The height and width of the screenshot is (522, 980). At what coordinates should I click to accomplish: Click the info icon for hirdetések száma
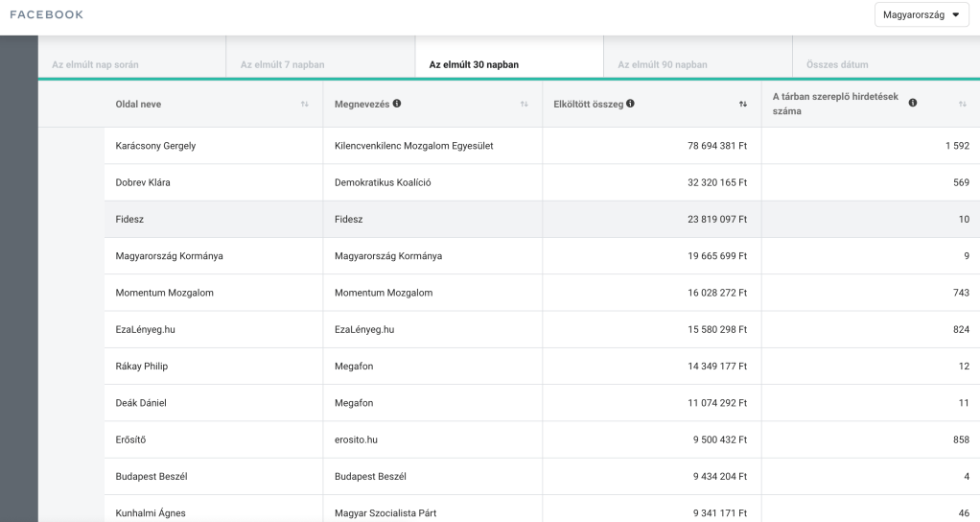tap(913, 103)
